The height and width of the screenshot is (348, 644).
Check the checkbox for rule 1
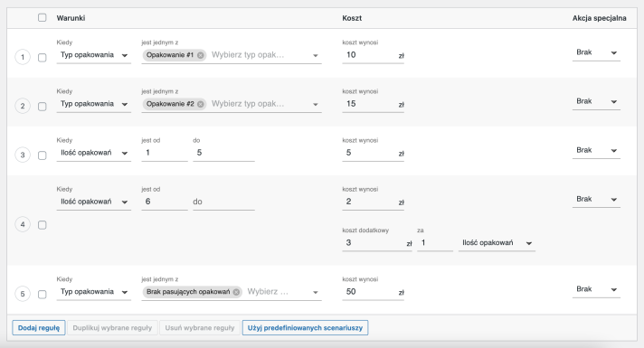43,58
